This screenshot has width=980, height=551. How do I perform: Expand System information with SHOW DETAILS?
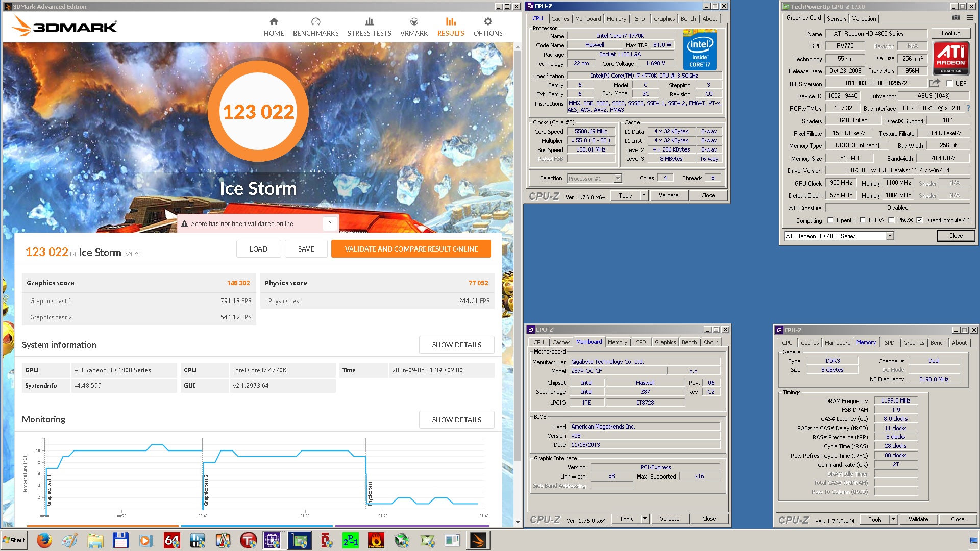click(456, 345)
